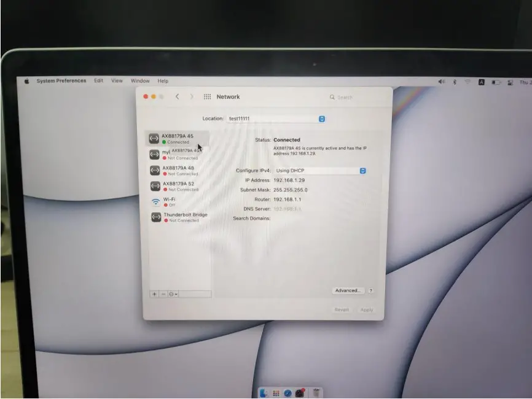This screenshot has width=532, height=399.
Task: Open the Window menu
Action: pos(140,80)
